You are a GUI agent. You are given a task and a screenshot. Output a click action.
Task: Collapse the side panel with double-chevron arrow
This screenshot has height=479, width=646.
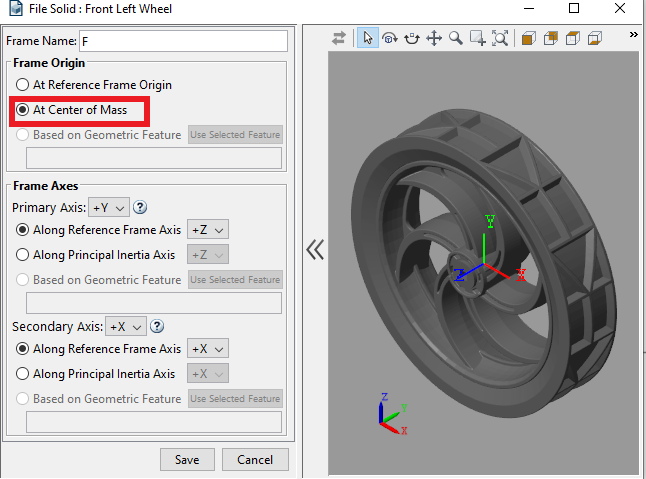pyautogui.click(x=315, y=250)
